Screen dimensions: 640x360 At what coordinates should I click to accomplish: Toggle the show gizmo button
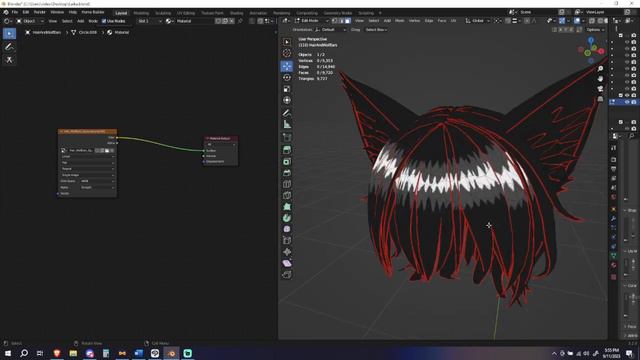(562, 21)
